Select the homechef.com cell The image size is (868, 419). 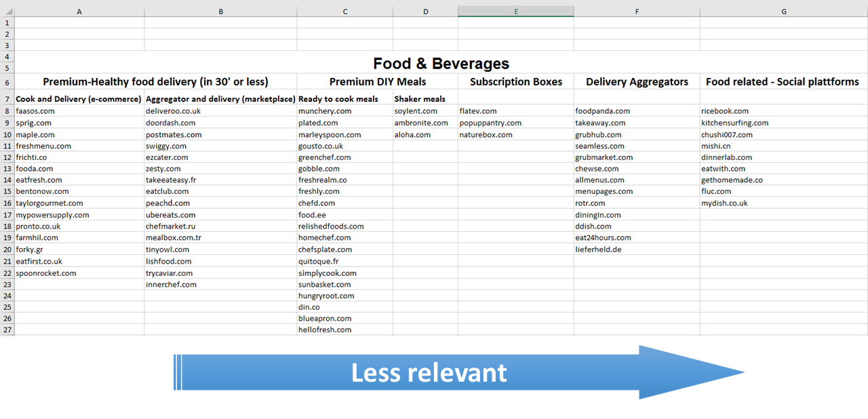pos(345,237)
